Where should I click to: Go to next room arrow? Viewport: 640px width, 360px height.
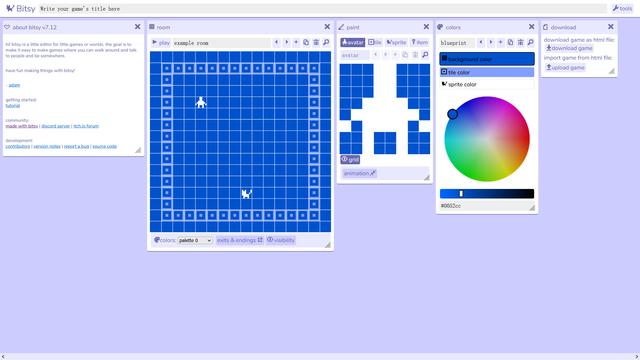point(287,42)
